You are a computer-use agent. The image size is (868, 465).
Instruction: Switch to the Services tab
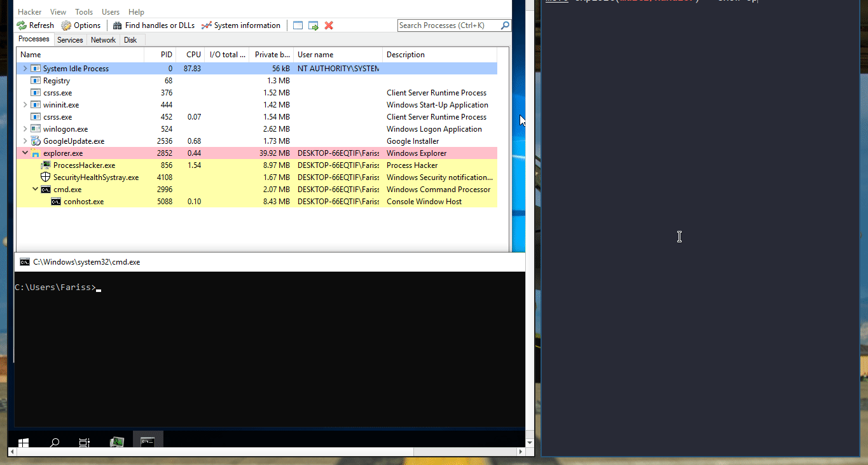click(70, 40)
